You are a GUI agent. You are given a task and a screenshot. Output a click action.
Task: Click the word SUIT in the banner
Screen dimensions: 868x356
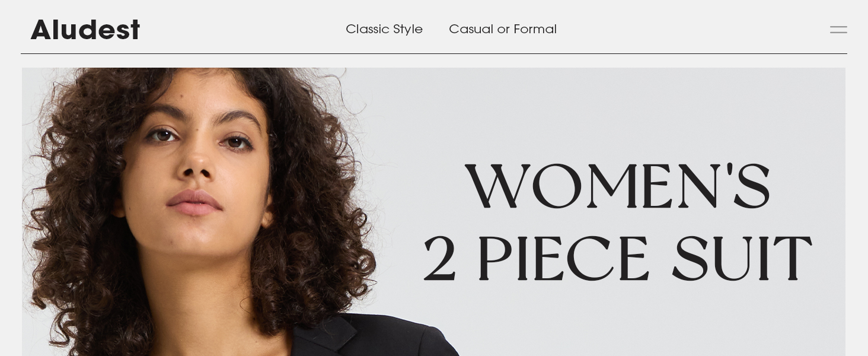(x=742, y=259)
